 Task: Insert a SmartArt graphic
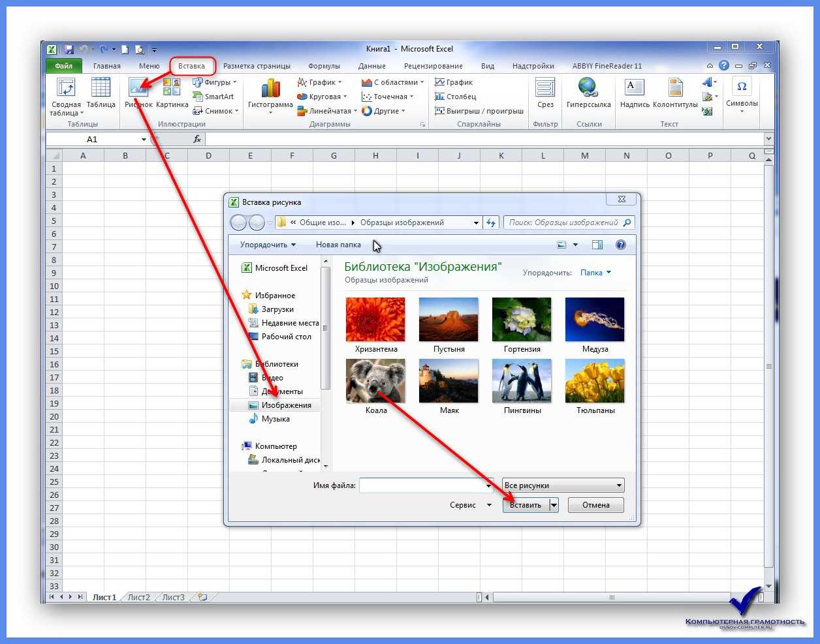click(x=213, y=97)
